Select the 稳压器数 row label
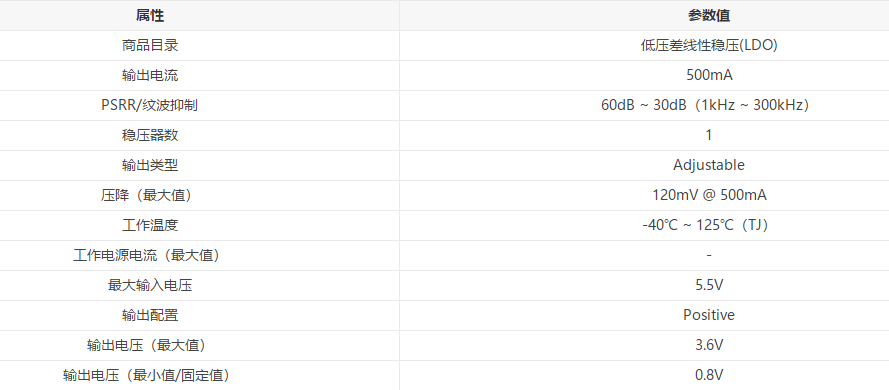This screenshot has width=889, height=390. [150, 135]
